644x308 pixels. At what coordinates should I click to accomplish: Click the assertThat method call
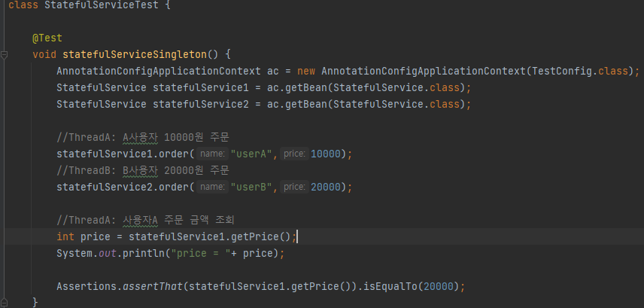153,286
